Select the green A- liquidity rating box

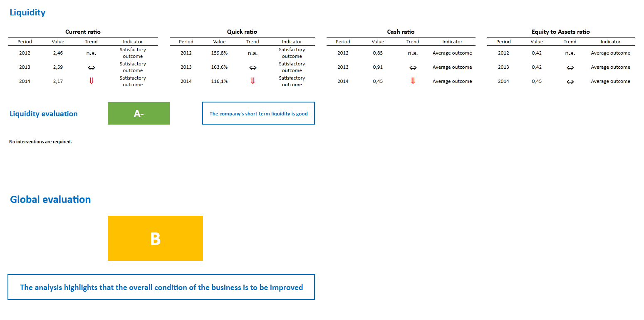point(139,113)
